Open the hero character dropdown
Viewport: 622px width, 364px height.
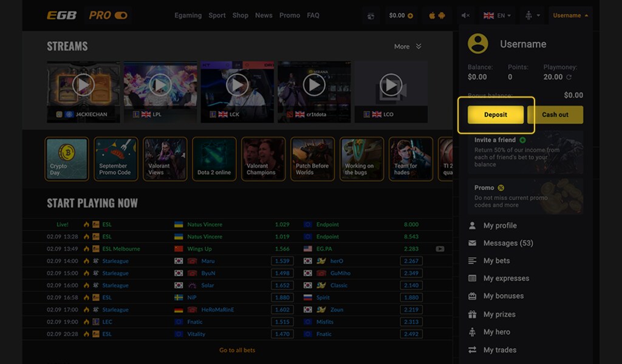pyautogui.click(x=532, y=15)
